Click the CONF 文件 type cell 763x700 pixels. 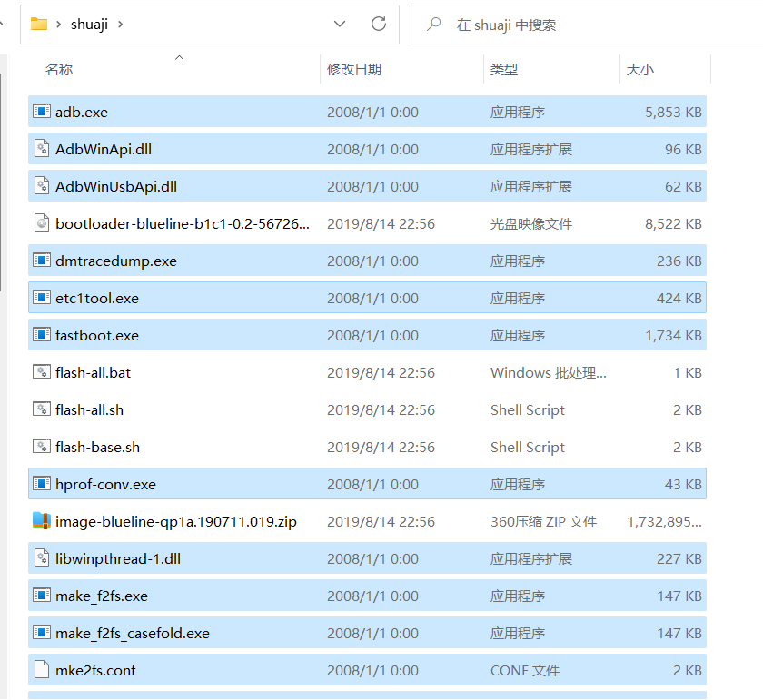[x=525, y=671]
